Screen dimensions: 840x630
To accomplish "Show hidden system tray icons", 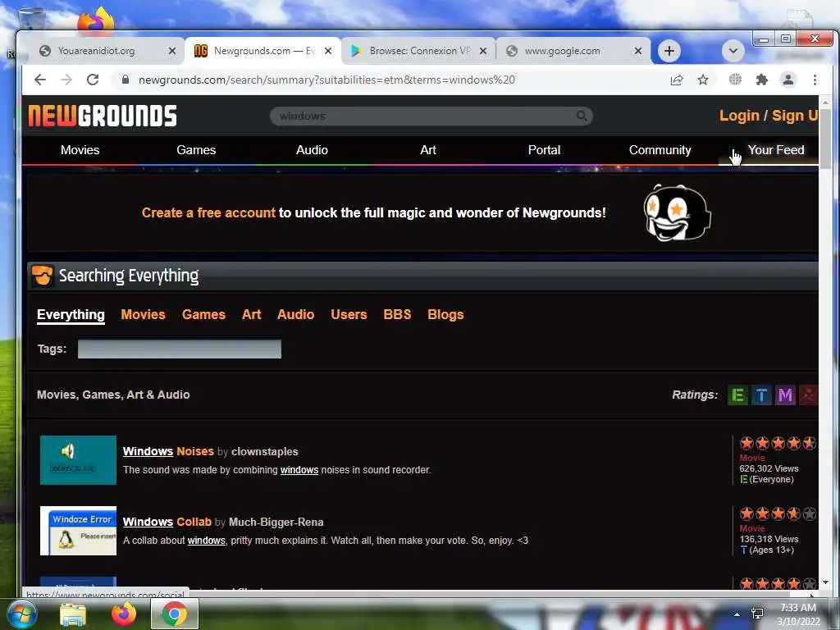I will 737,614.
